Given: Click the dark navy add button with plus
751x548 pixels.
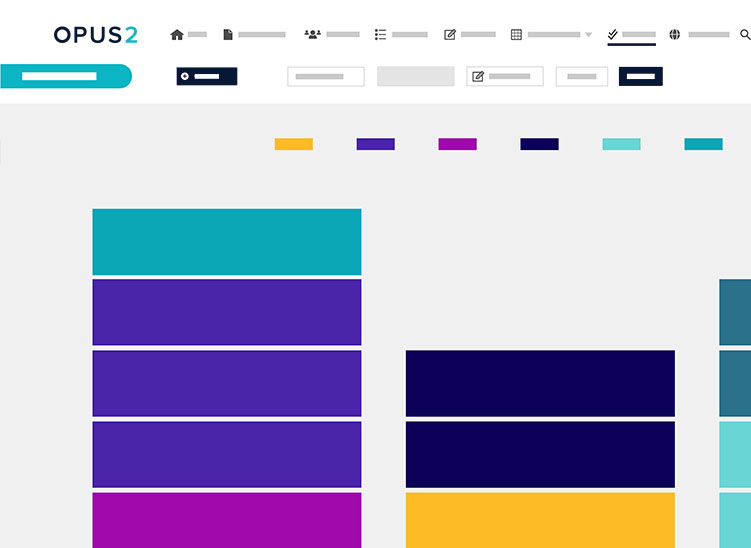Looking at the screenshot, I should coord(207,76).
